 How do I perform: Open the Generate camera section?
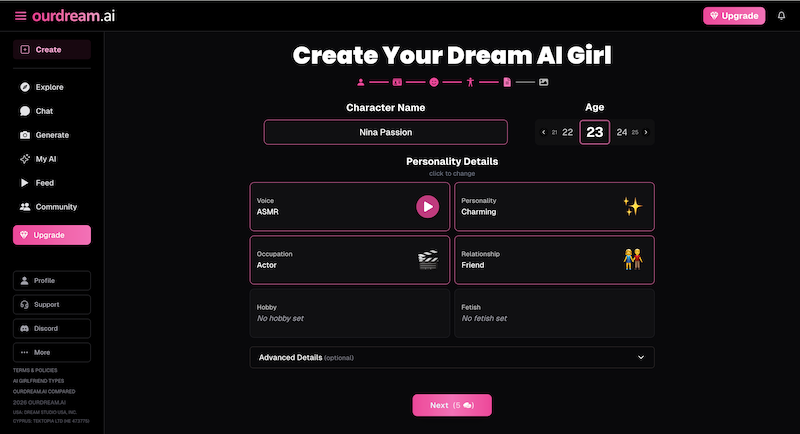point(51,135)
